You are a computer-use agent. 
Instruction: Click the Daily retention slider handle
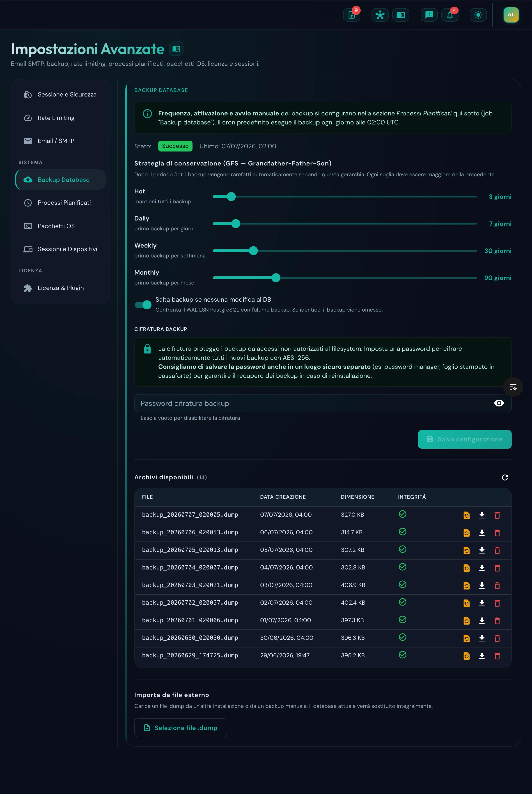[x=236, y=224]
